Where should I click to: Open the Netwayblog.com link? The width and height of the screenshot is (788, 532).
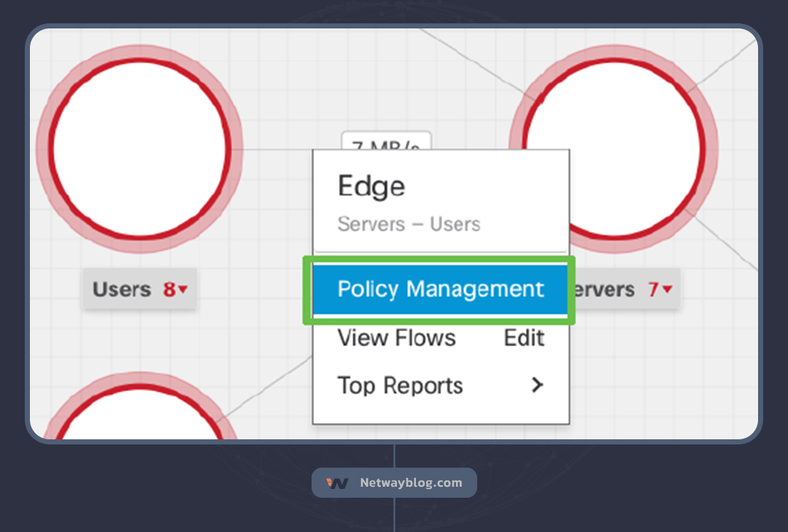(411, 483)
